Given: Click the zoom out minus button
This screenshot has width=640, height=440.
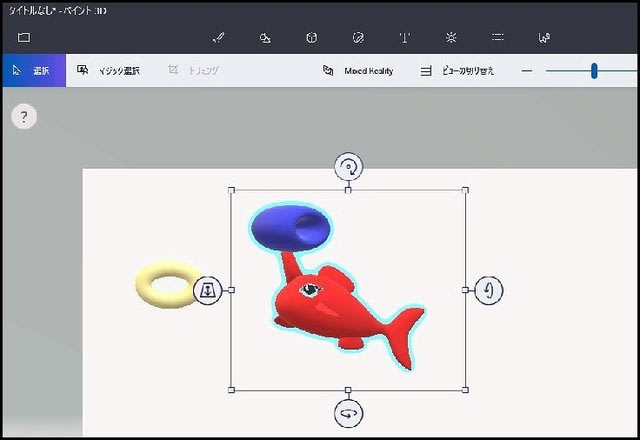Looking at the screenshot, I should pyautogui.click(x=527, y=71).
